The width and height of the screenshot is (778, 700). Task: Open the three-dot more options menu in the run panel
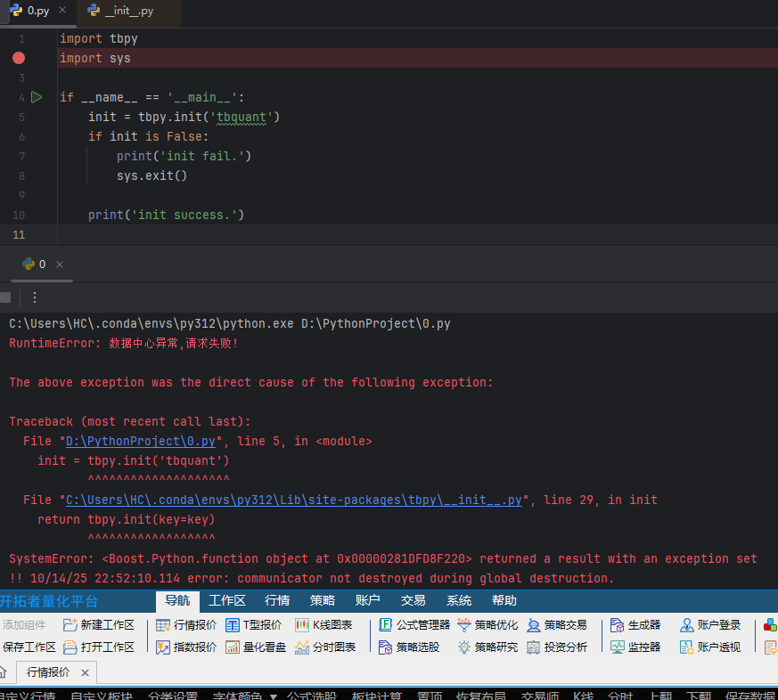pos(35,297)
